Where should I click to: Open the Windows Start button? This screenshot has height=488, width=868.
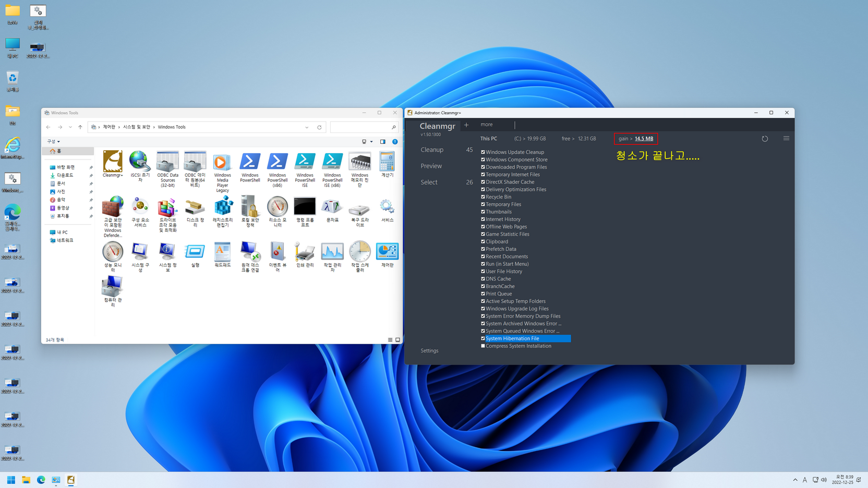pos(11,480)
